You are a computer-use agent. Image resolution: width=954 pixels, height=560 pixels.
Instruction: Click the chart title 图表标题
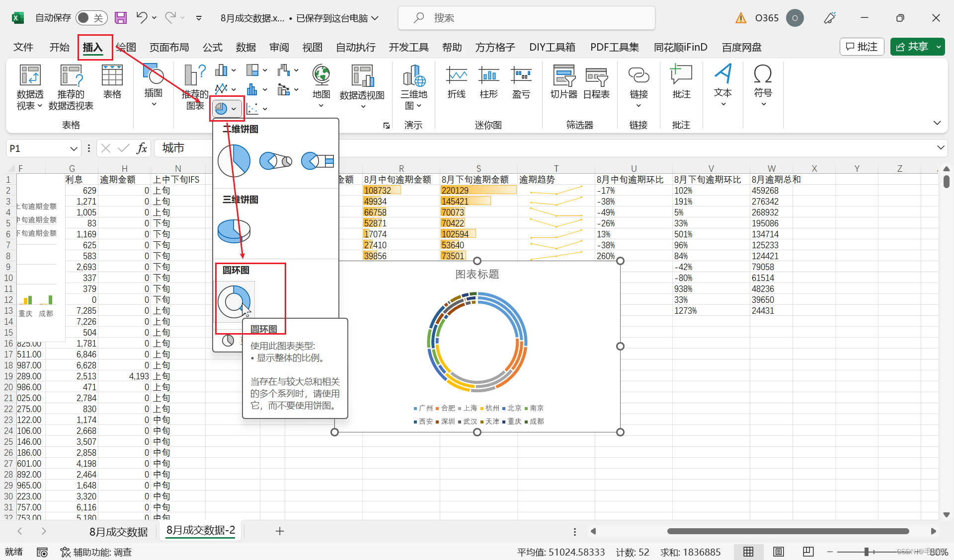point(477,274)
